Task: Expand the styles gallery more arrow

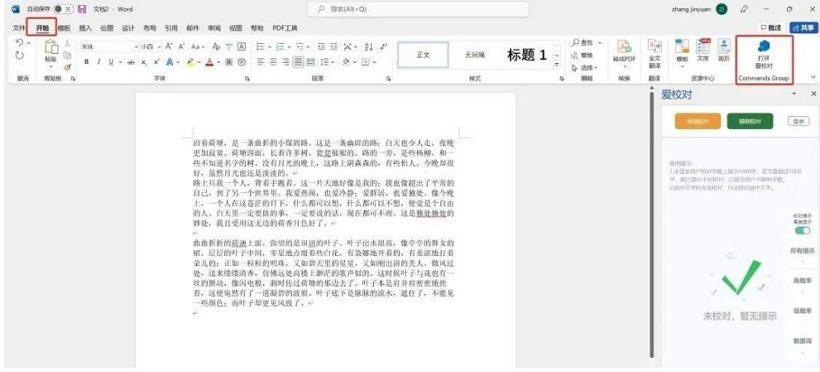Action: (556, 65)
